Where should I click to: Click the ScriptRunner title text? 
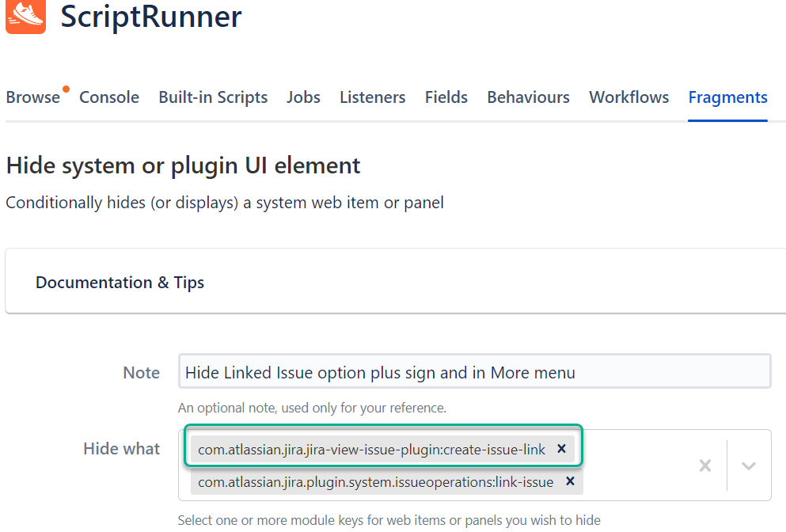point(151,16)
